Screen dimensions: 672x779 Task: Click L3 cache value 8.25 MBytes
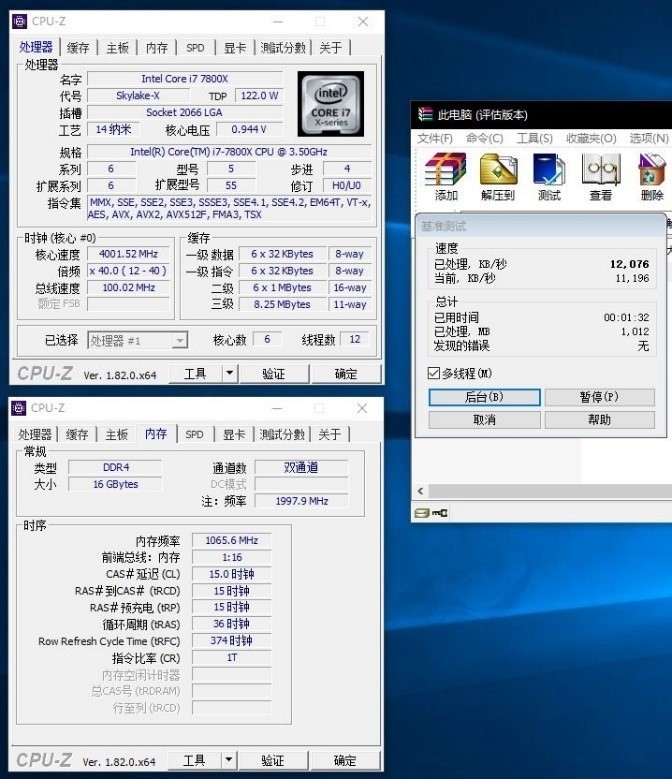tap(282, 304)
